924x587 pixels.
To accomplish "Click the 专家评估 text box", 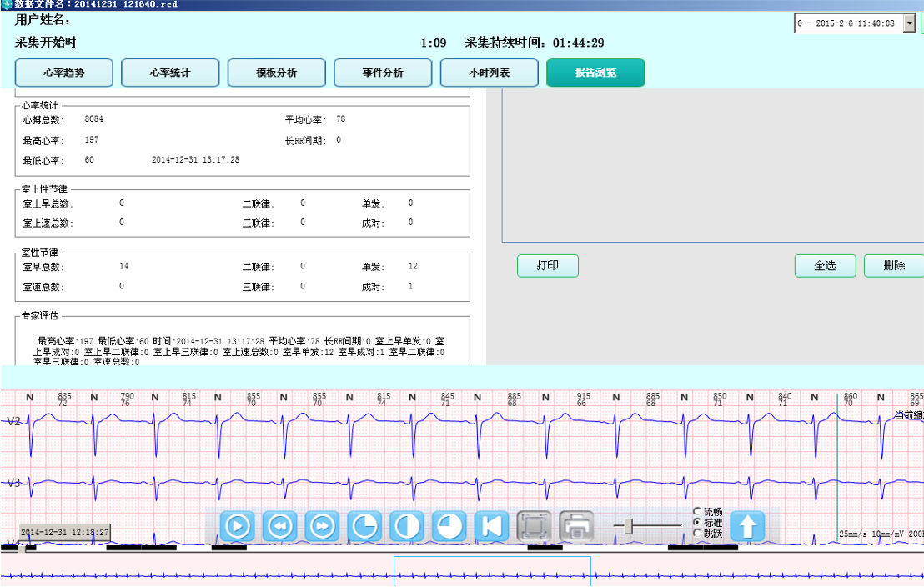I will (x=242, y=342).
